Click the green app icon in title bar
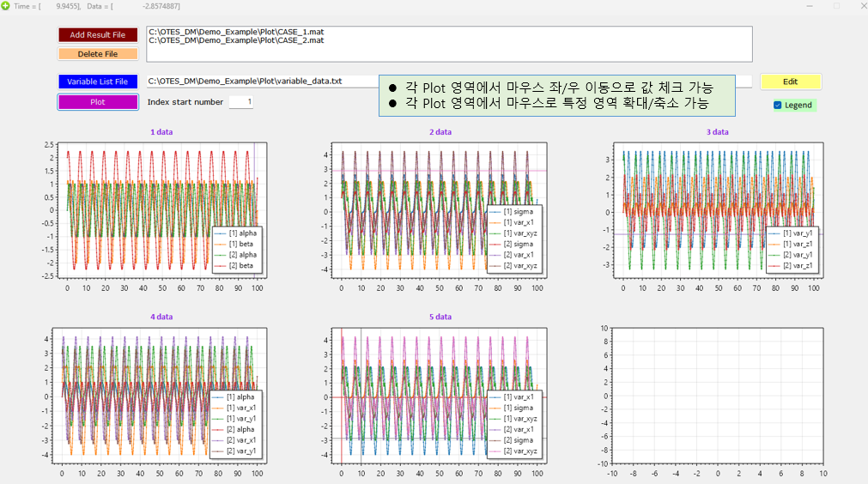Screen dimensions: 868x484 click(5, 6)
